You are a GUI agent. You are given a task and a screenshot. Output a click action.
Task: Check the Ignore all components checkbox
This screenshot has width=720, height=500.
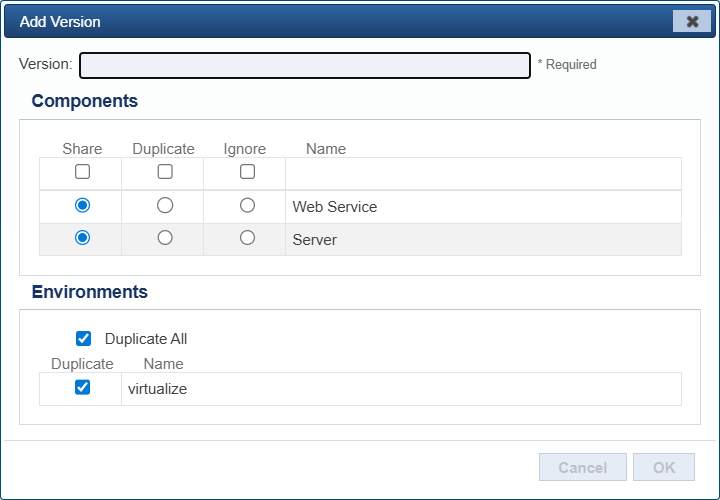pyautogui.click(x=247, y=172)
